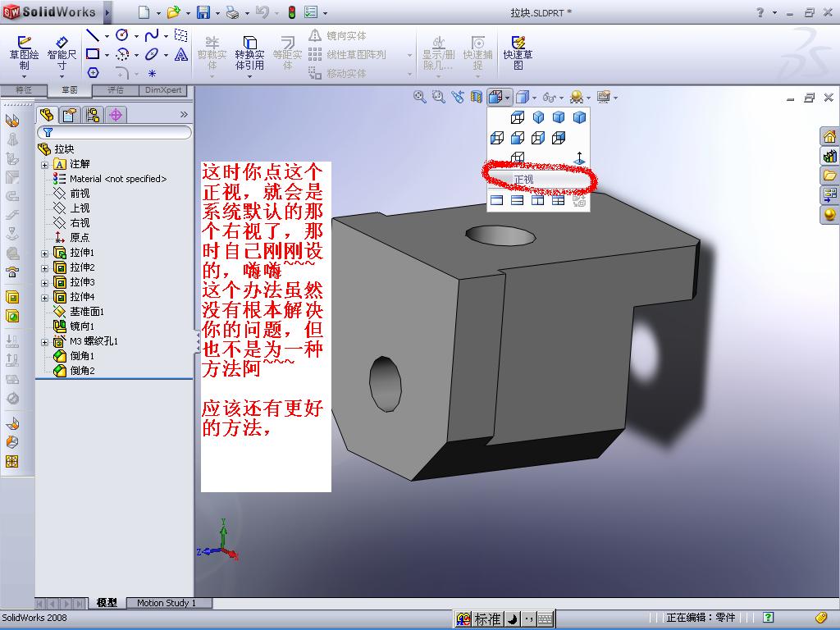Switch to the 评估 (Evaluate) tab
The width and height of the screenshot is (840, 630).
[x=116, y=90]
